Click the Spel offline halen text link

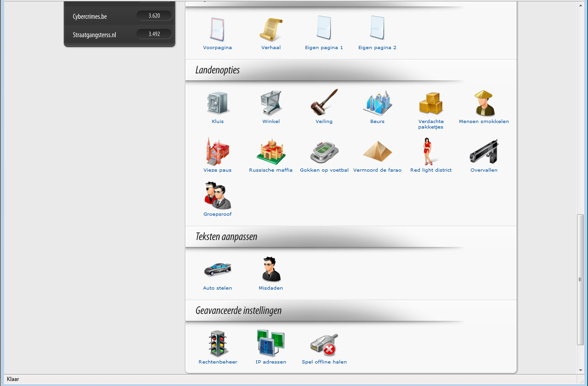tap(324, 362)
